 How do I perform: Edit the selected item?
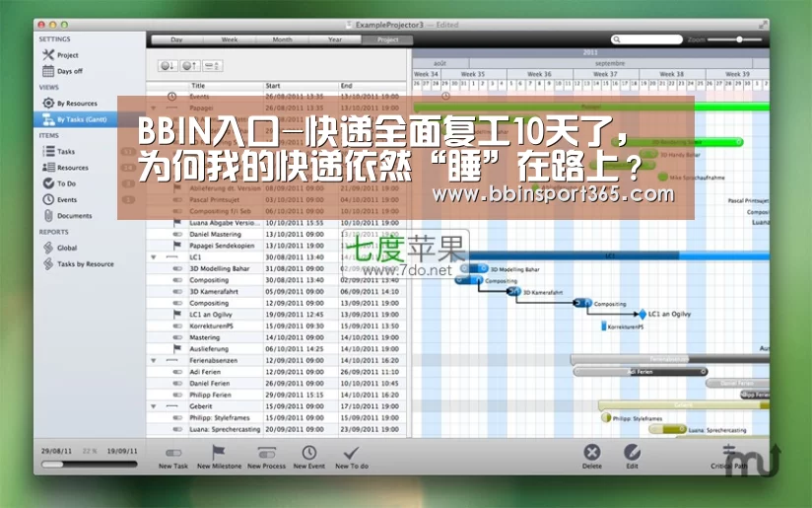click(632, 457)
